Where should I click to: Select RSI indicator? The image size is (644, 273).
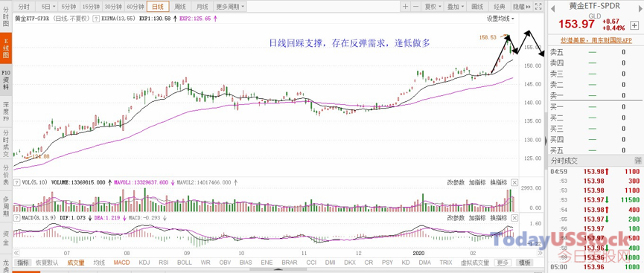[164, 263]
